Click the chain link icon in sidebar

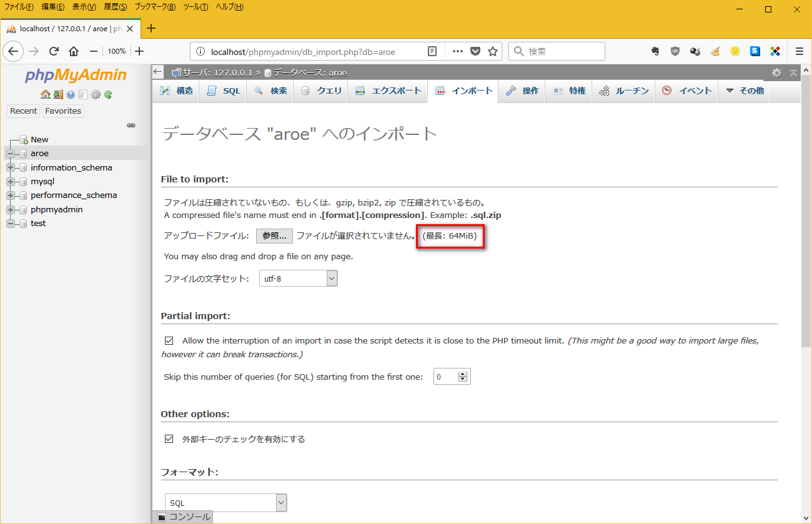[x=131, y=126]
